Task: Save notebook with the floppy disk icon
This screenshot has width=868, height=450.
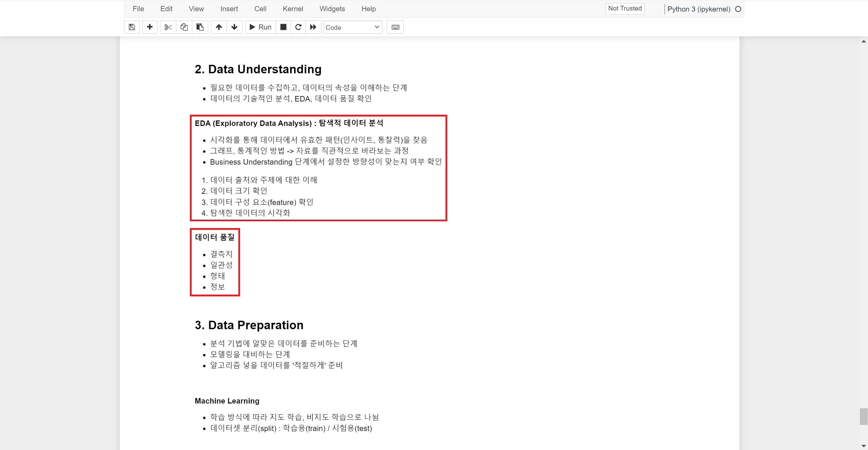Action: click(132, 27)
